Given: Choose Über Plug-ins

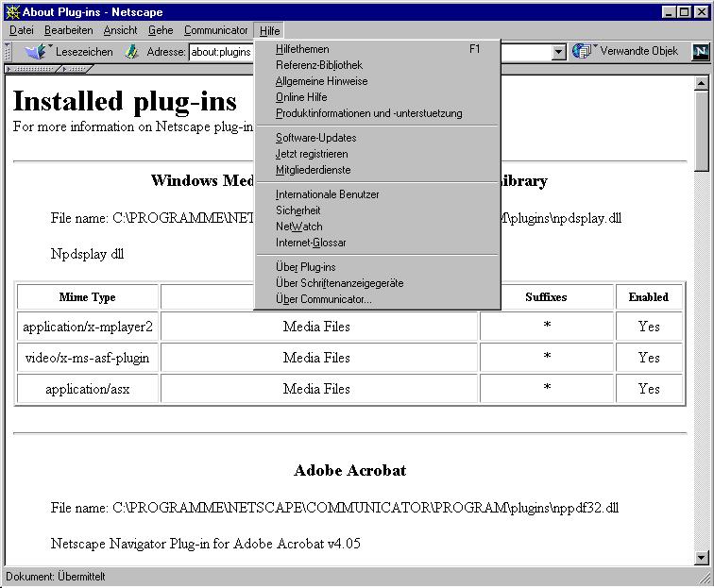Looking at the screenshot, I should tap(377, 267).
